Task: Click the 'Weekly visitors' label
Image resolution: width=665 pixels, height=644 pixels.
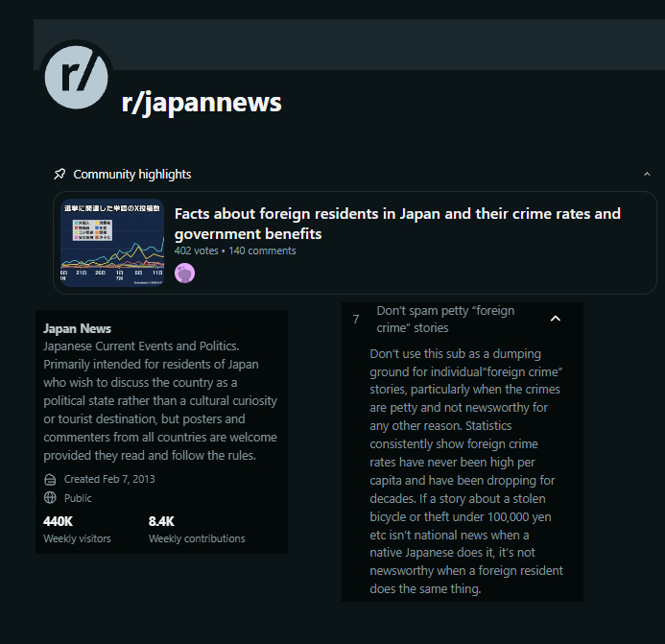Action: (77, 538)
